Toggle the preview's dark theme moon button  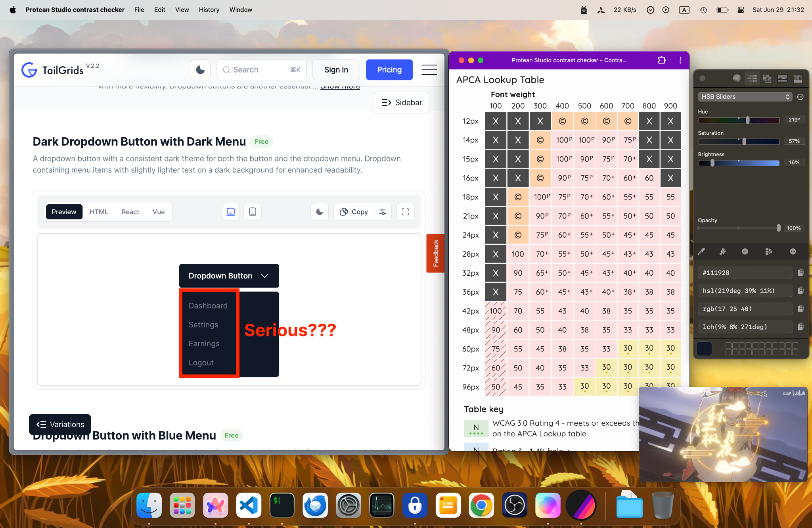coord(320,211)
